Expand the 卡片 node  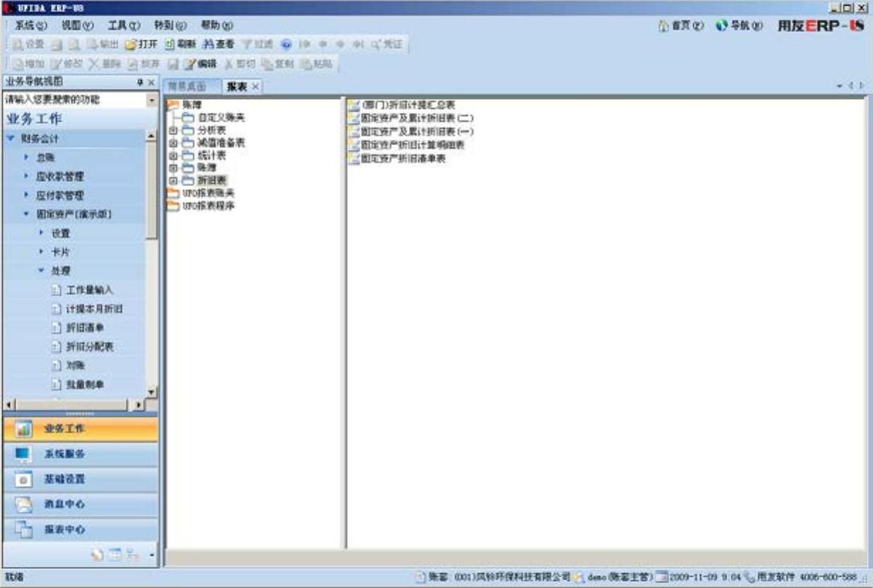click(42, 252)
